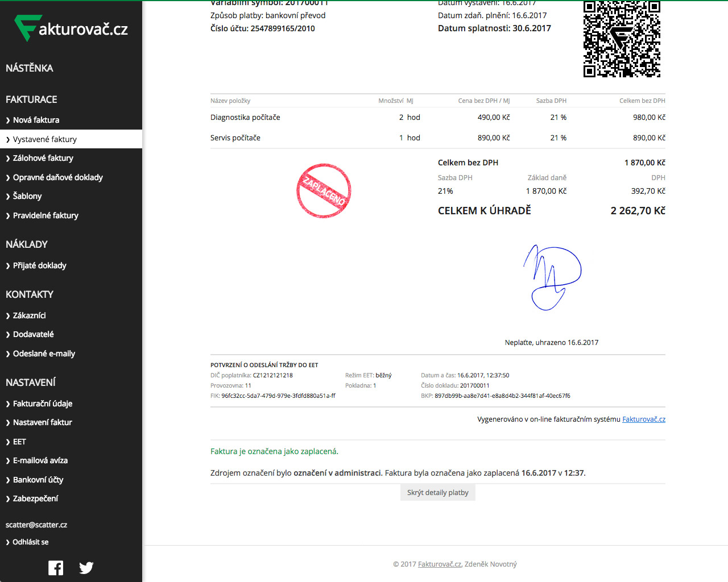The width and height of the screenshot is (728, 582).
Task: Open the Twitter icon in sidebar footer
Action: tap(86, 567)
